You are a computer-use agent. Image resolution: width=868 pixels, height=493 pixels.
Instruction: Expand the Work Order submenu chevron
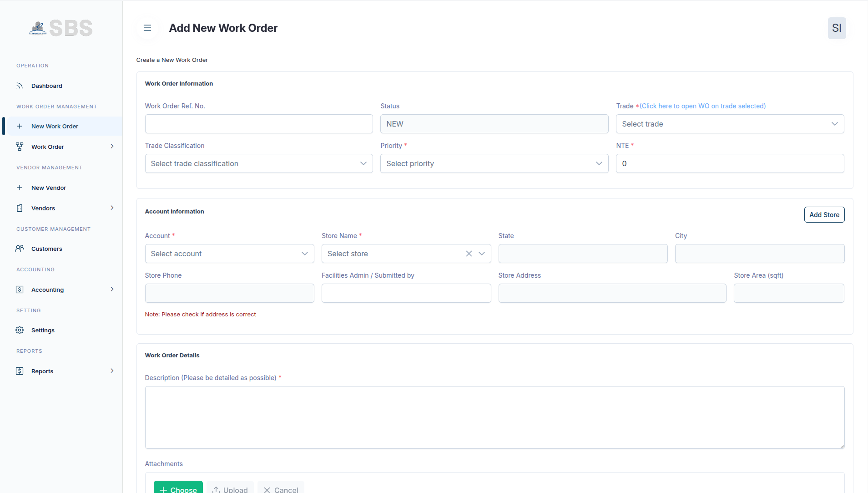(x=112, y=146)
